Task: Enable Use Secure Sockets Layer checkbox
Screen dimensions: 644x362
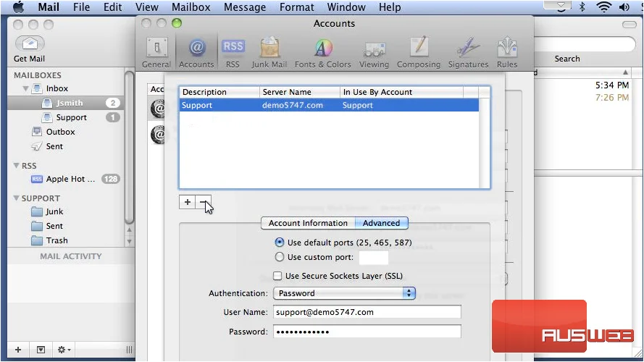Action: pos(277,276)
